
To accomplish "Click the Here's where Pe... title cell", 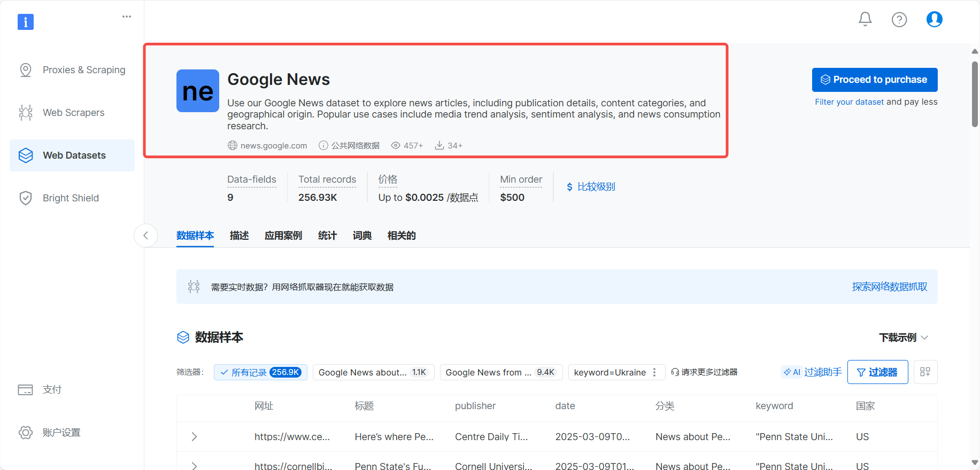I will (394, 437).
